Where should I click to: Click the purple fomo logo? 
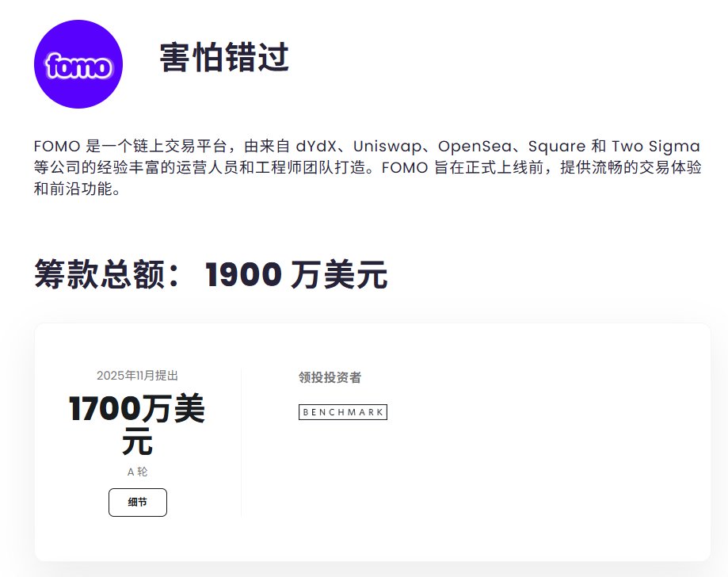tap(78, 64)
